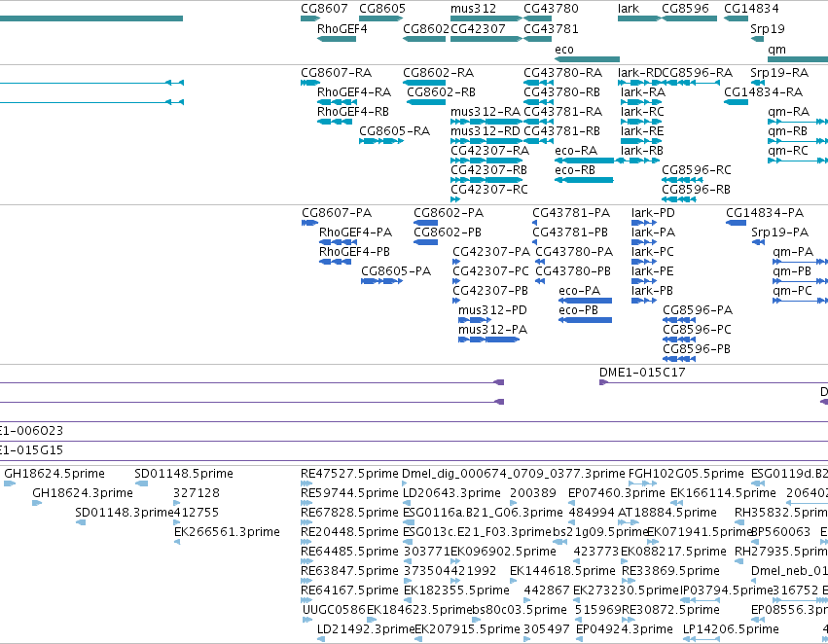828x644 pixels.
Task: Click the lark-PE protein feature
Action: point(644,281)
